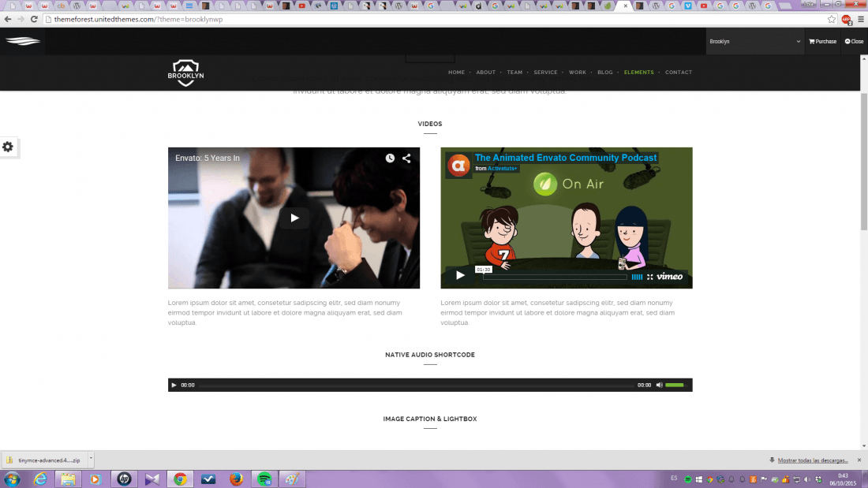Adjust the green audio volume slider

click(675, 385)
